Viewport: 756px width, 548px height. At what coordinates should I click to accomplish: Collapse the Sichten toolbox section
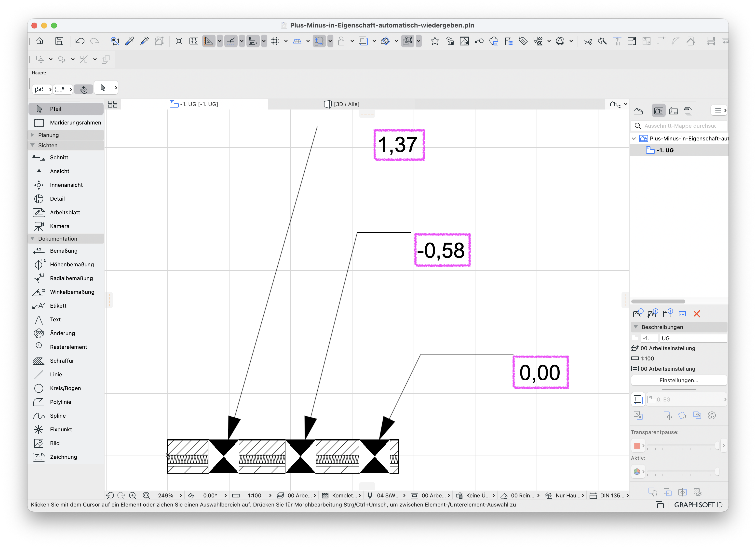33,145
